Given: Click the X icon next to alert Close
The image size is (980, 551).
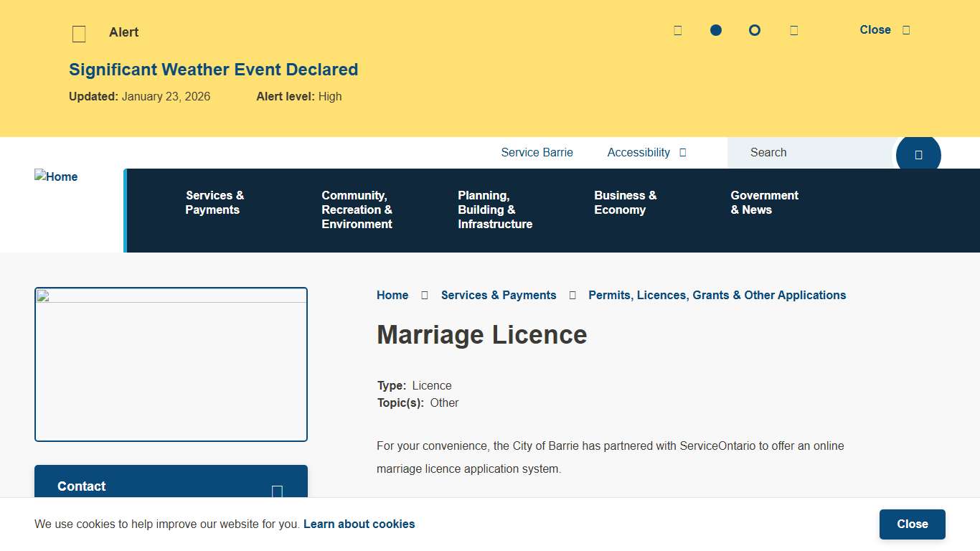Looking at the screenshot, I should pos(905,30).
